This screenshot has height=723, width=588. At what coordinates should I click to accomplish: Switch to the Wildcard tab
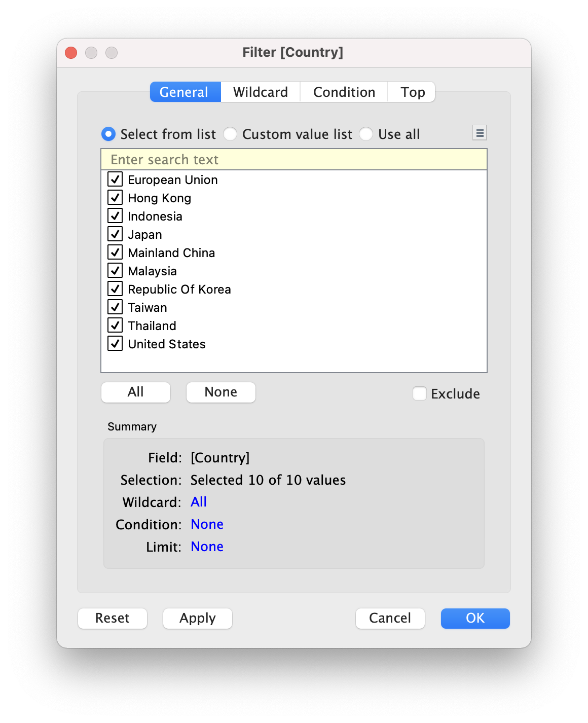tap(260, 92)
